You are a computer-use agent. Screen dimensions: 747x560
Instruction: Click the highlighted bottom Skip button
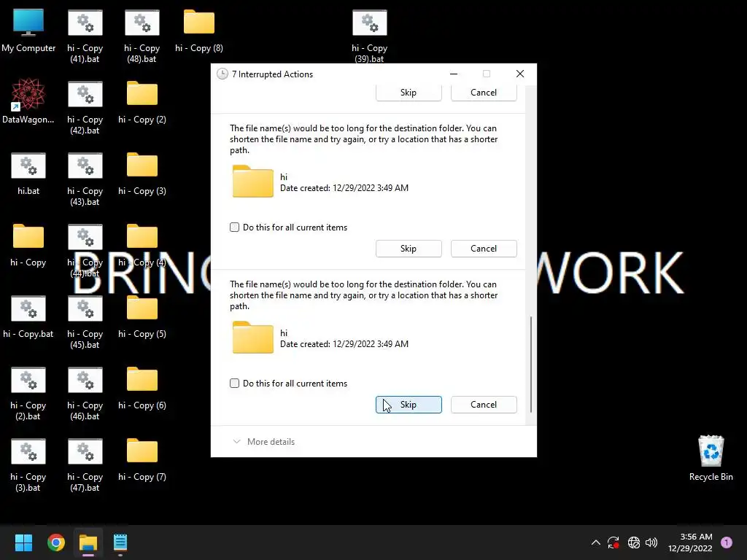click(x=409, y=405)
